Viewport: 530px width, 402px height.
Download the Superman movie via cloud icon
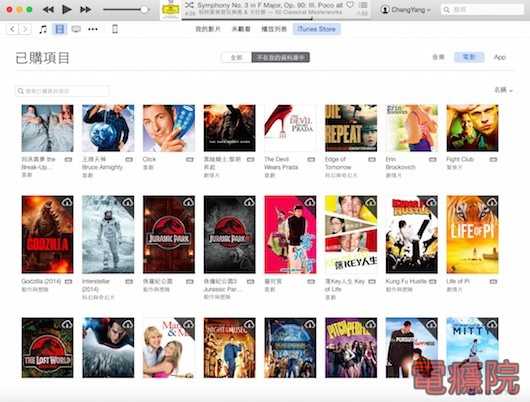(128, 324)
